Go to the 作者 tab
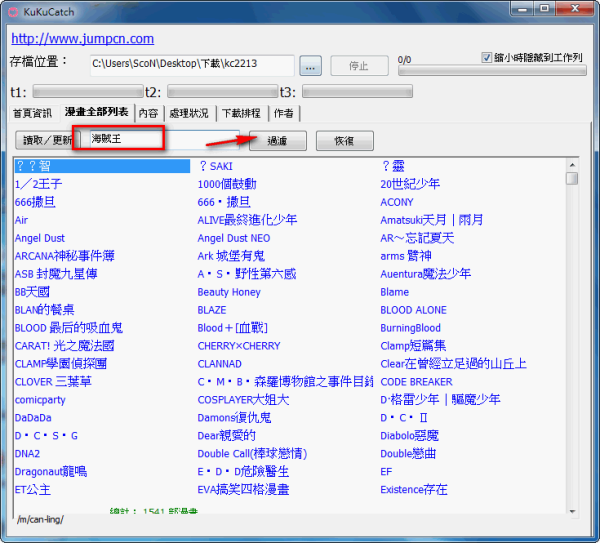Viewport: 600px width, 543px height. pos(284,113)
